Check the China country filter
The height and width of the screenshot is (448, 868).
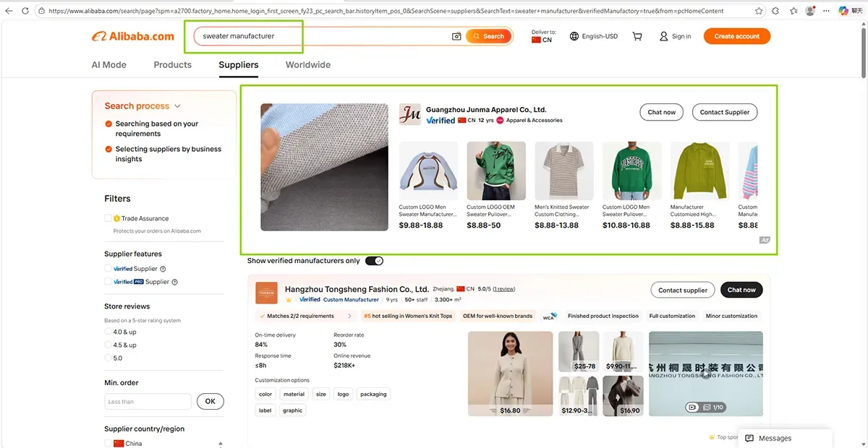108,443
